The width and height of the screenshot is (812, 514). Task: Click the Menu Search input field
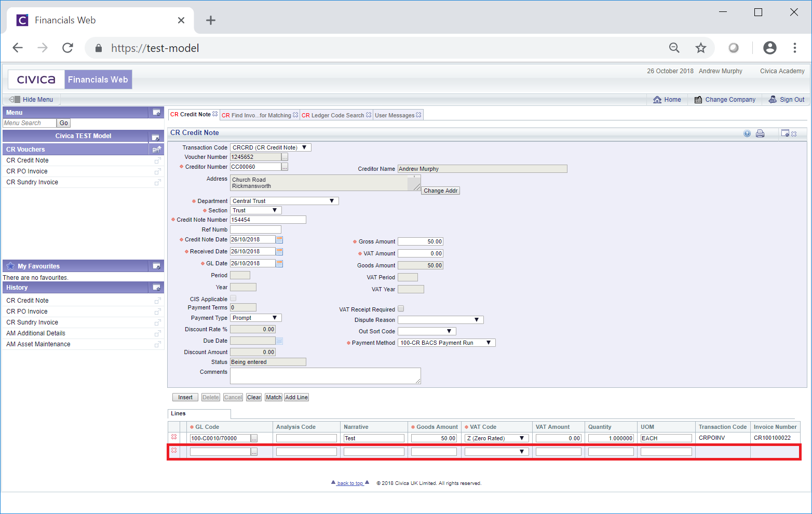click(30, 123)
